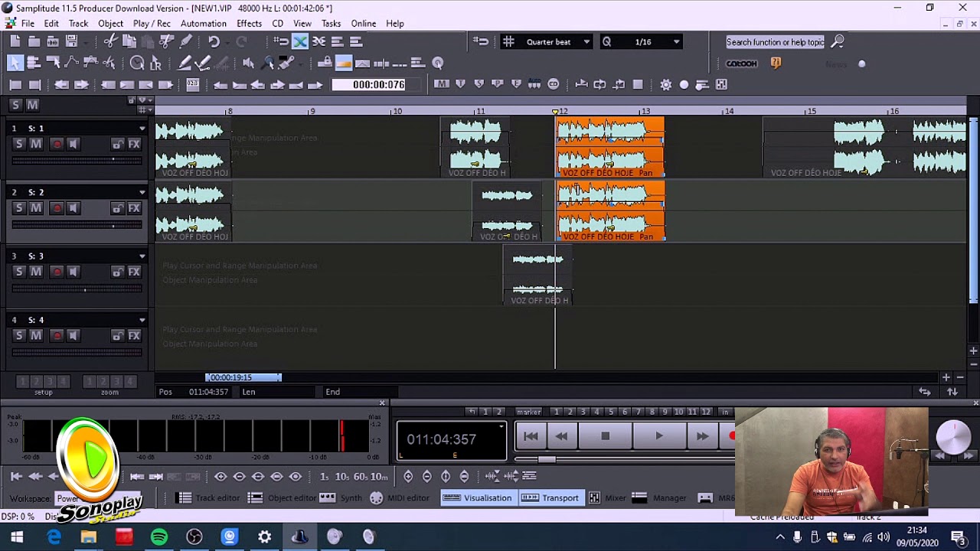Viewport: 980px width, 551px height.
Task: Mute track S: 1
Action: coord(36,144)
